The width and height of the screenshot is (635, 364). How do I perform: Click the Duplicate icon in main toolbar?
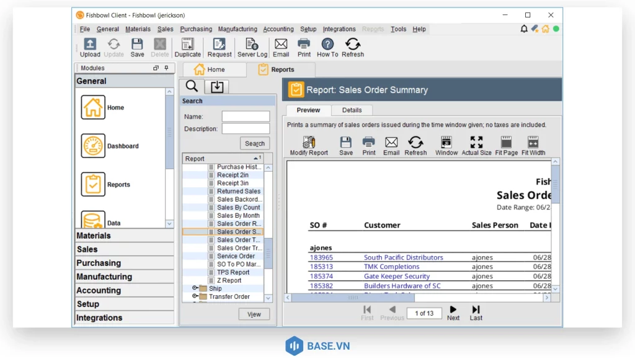187,45
